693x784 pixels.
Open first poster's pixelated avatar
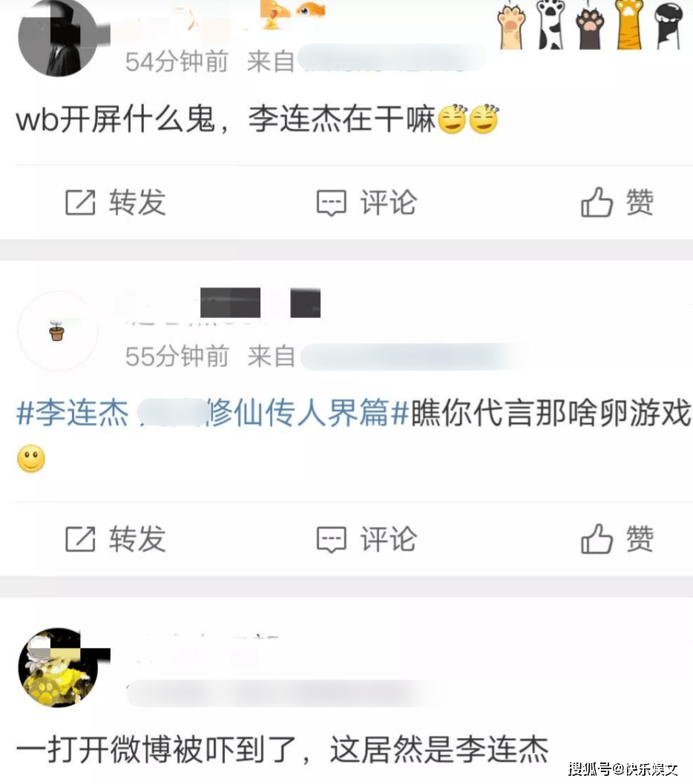57,38
